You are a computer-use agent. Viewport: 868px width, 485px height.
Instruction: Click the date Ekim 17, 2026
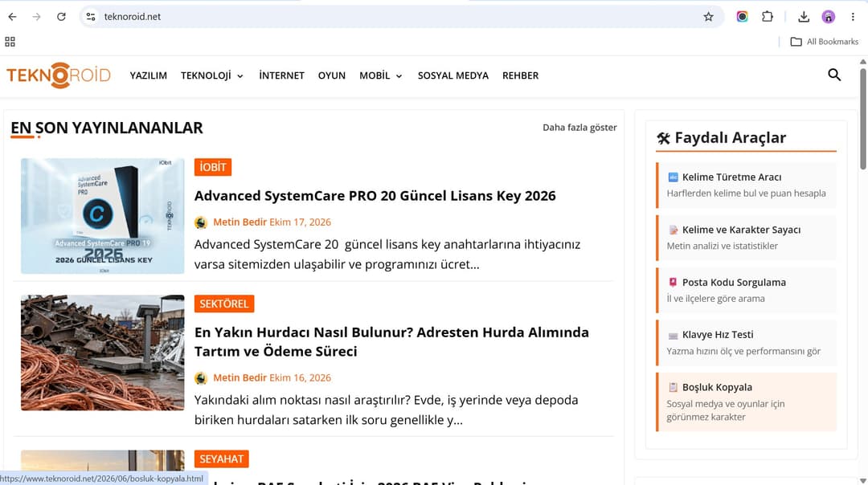300,222
